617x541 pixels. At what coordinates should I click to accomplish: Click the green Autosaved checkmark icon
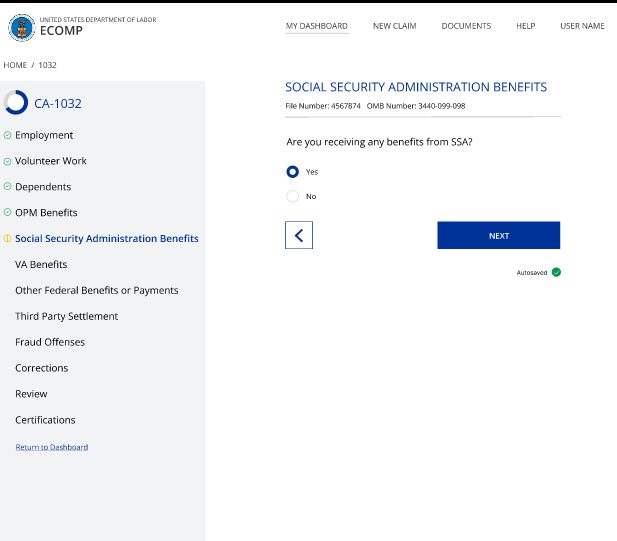(x=556, y=272)
